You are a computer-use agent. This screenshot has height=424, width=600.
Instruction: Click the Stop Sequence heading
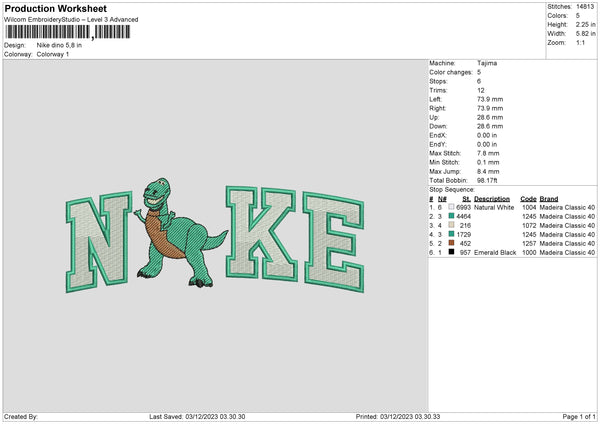[x=452, y=190]
